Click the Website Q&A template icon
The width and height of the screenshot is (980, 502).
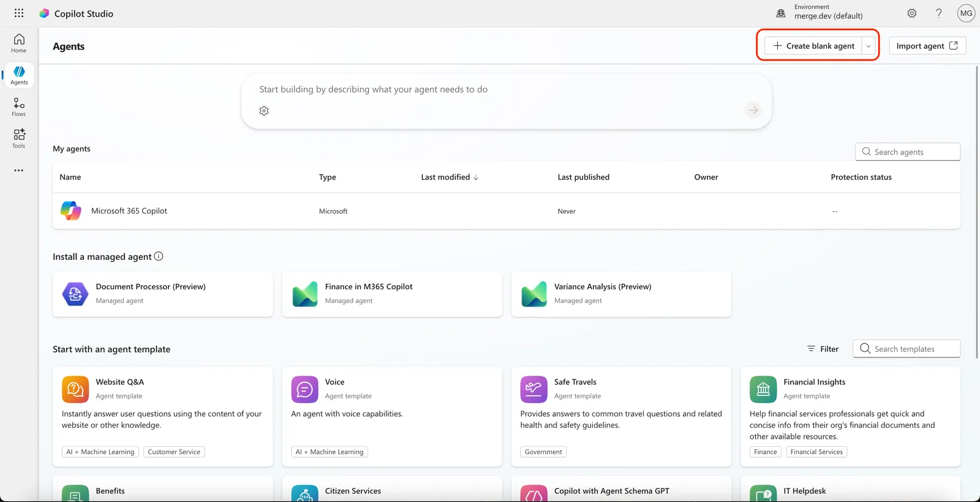pos(75,389)
